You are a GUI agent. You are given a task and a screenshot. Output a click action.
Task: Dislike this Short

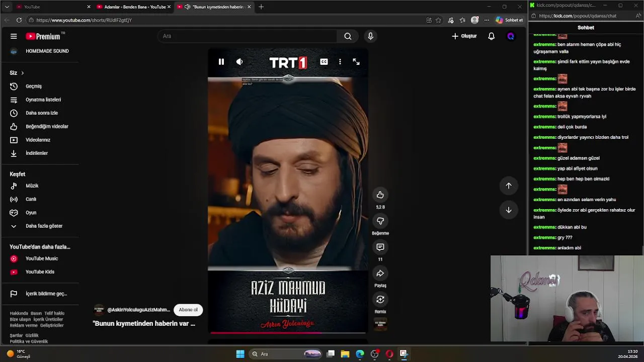point(380,221)
